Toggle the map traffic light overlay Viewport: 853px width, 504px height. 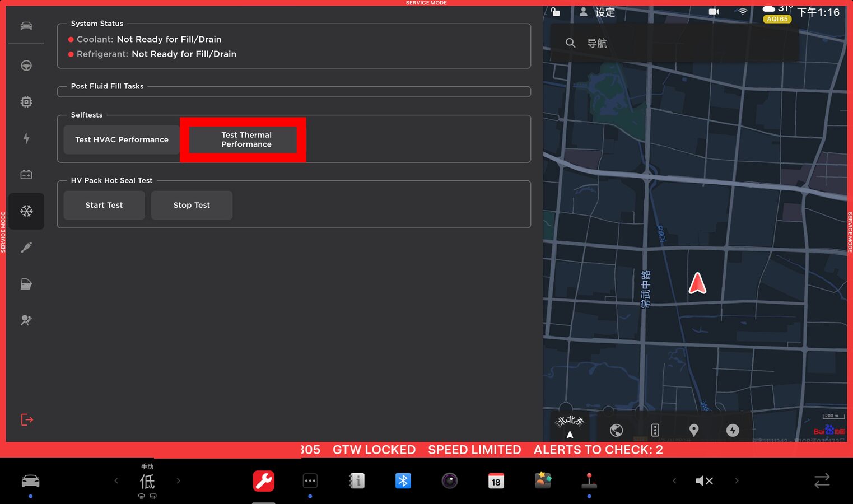[x=655, y=430]
